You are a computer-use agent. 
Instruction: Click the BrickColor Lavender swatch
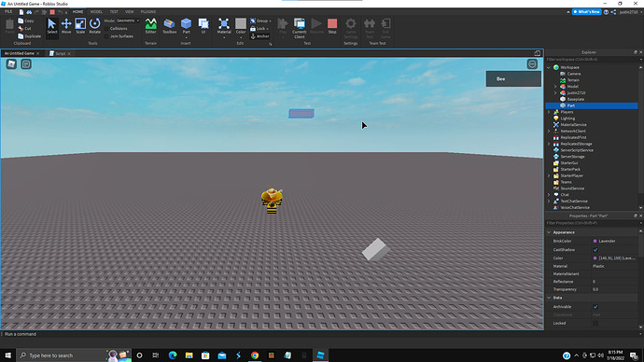[x=595, y=241]
